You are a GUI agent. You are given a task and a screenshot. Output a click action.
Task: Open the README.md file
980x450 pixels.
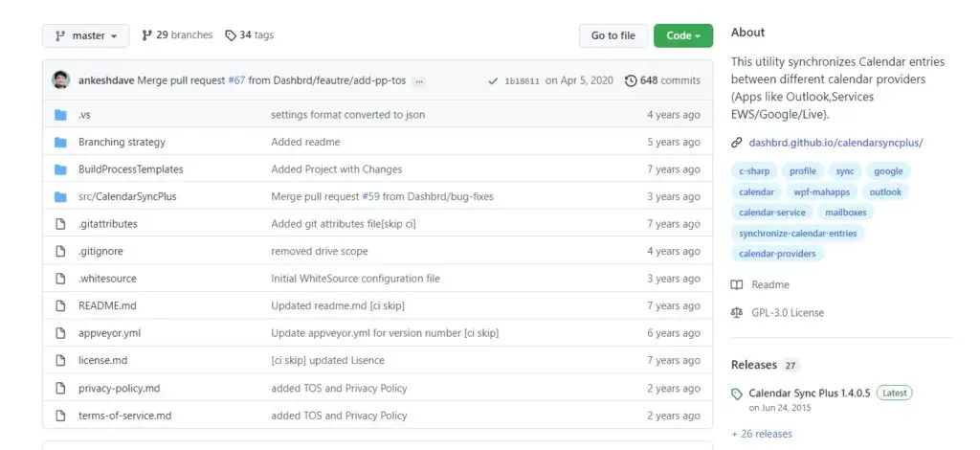tap(107, 305)
